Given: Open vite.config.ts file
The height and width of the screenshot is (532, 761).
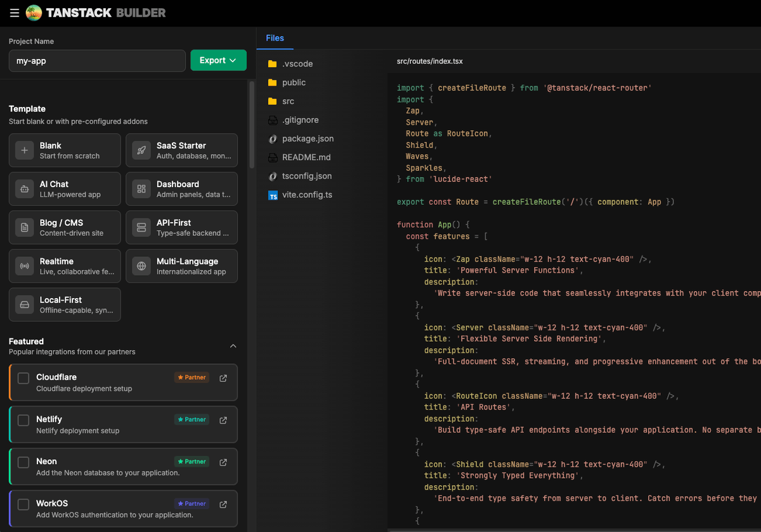Looking at the screenshot, I should pos(307,195).
